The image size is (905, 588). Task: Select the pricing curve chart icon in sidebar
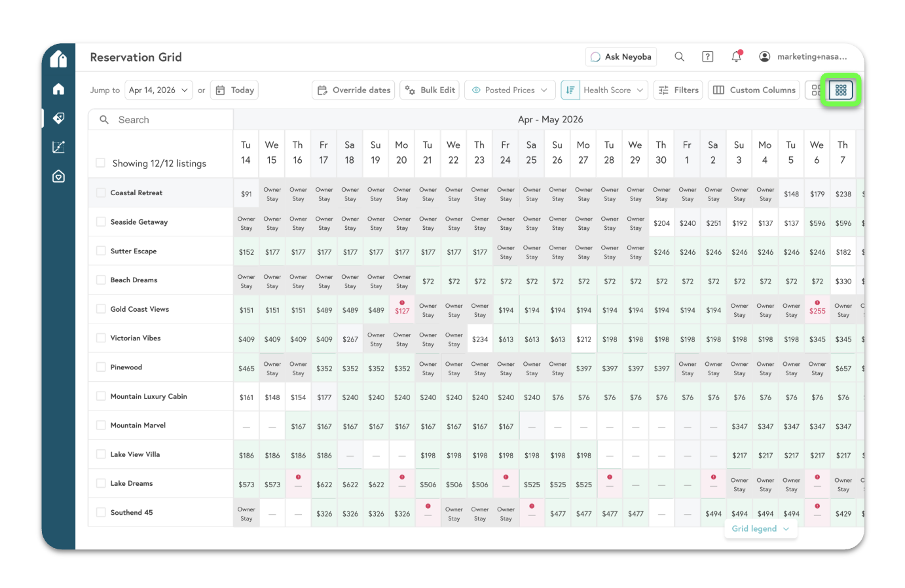pyautogui.click(x=58, y=147)
